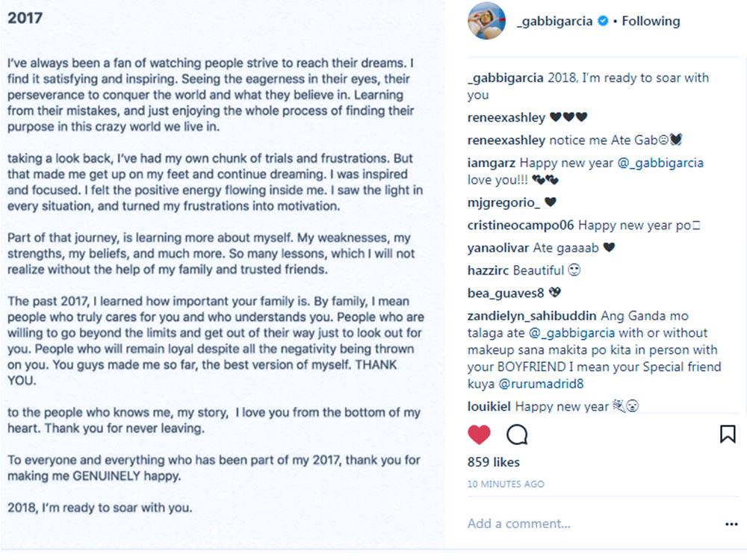Click the comment speech bubble icon

(x=517, y=434)
